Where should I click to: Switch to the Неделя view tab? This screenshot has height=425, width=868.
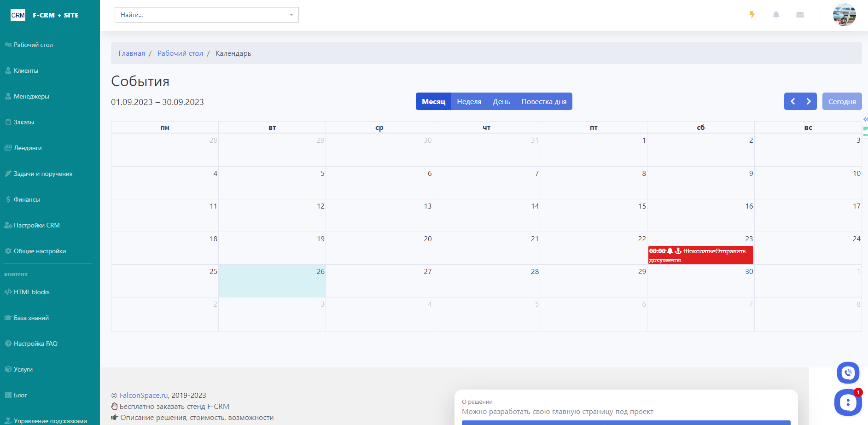tap(469, 102)
